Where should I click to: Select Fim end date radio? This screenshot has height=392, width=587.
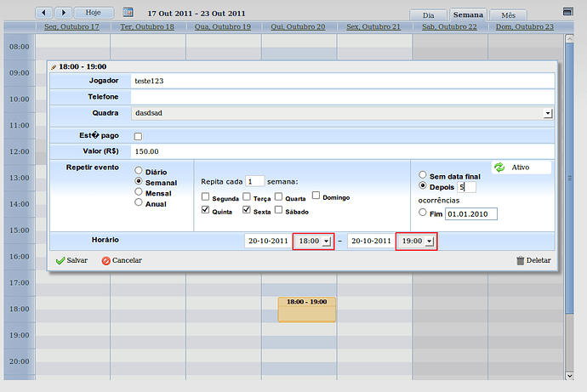coord(423,213)
